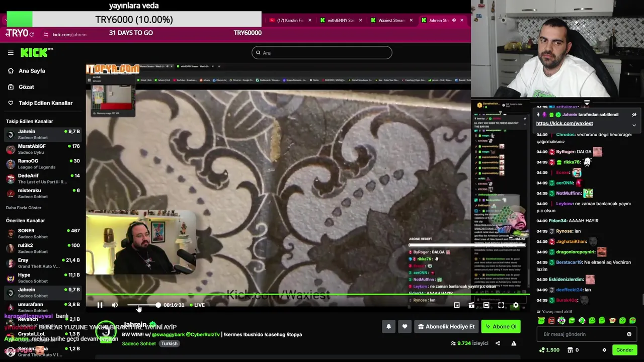The height and width of the screenshot is (362, 644).
Task: Toggle theater mode in player
Action: 486,305
